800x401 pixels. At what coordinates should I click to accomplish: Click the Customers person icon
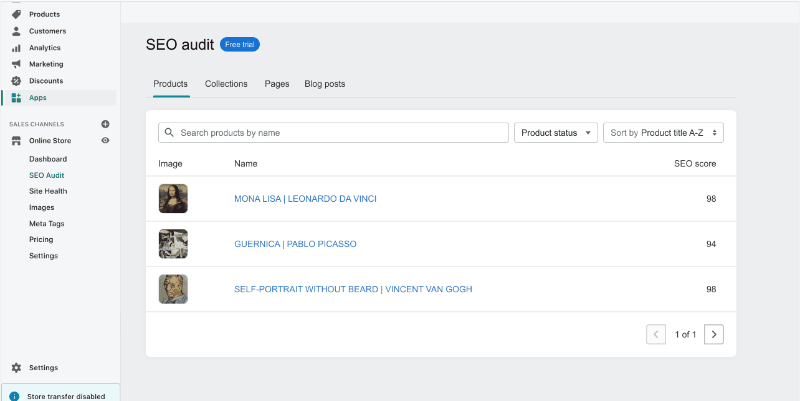point(16,31)
